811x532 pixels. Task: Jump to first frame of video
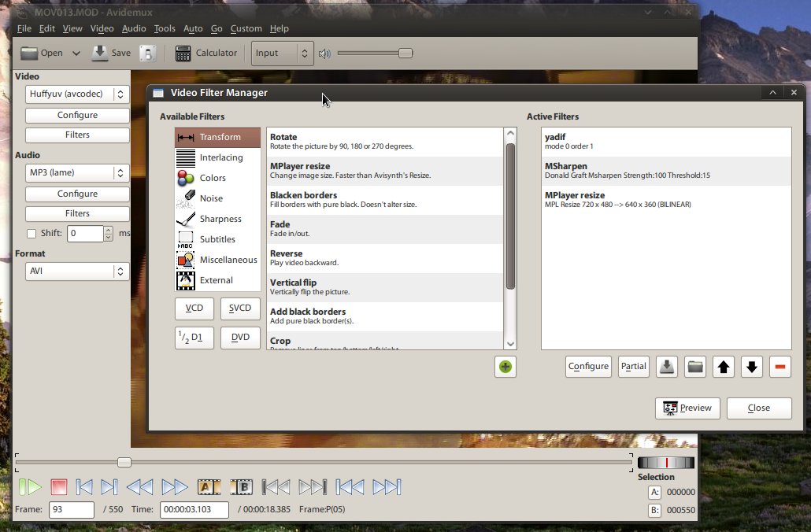click(x=350, y=487)
